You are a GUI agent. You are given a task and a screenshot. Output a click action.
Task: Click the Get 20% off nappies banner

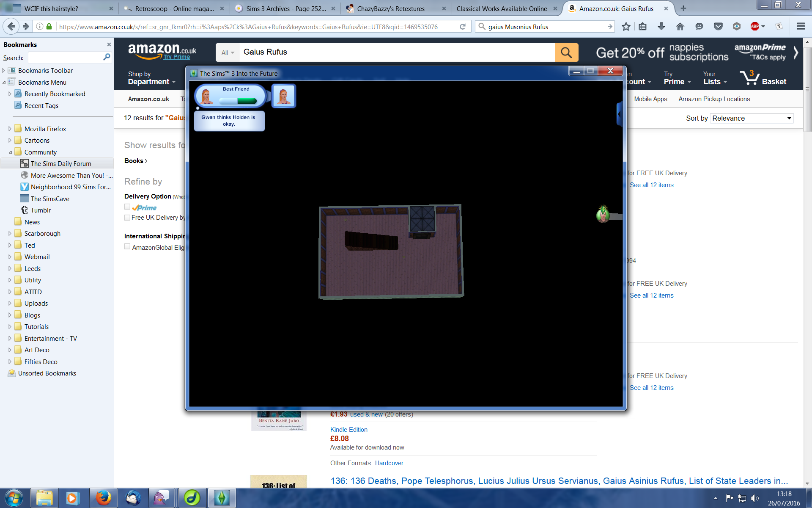(662, 52)
